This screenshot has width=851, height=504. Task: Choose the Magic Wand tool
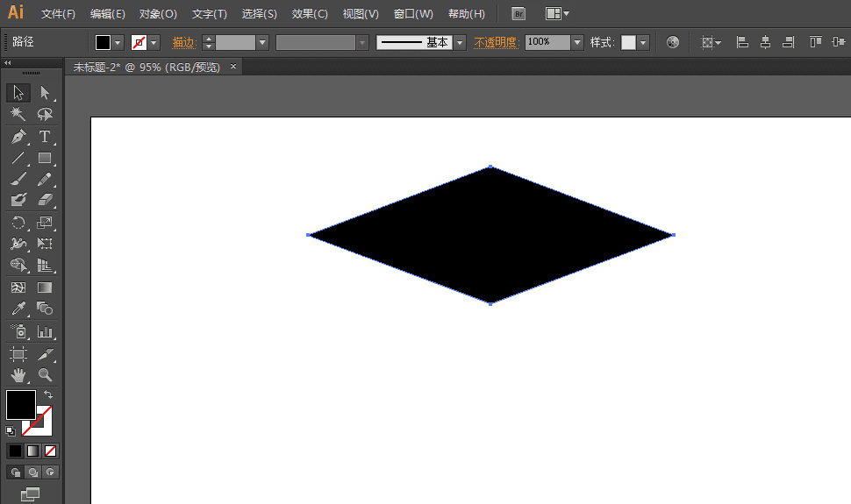[x=18, y=115]
